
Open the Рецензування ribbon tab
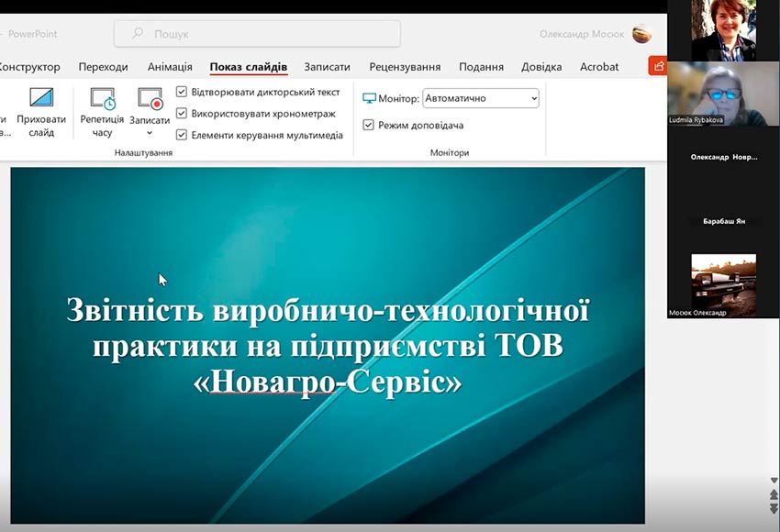click(x=402, y=66)
